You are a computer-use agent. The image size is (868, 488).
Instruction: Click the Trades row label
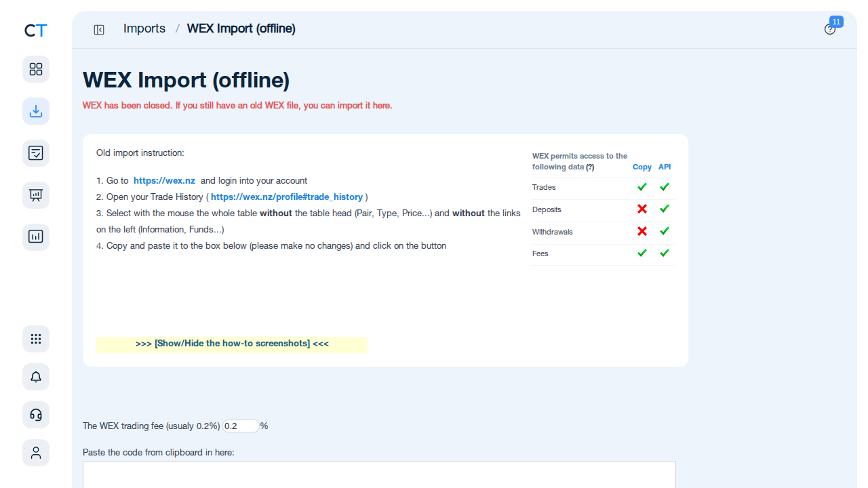544,188
